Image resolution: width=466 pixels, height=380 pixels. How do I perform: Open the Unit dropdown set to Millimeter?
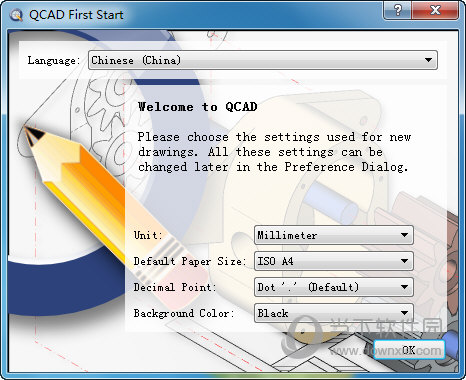pyautogui.click(x=334, y=235)
